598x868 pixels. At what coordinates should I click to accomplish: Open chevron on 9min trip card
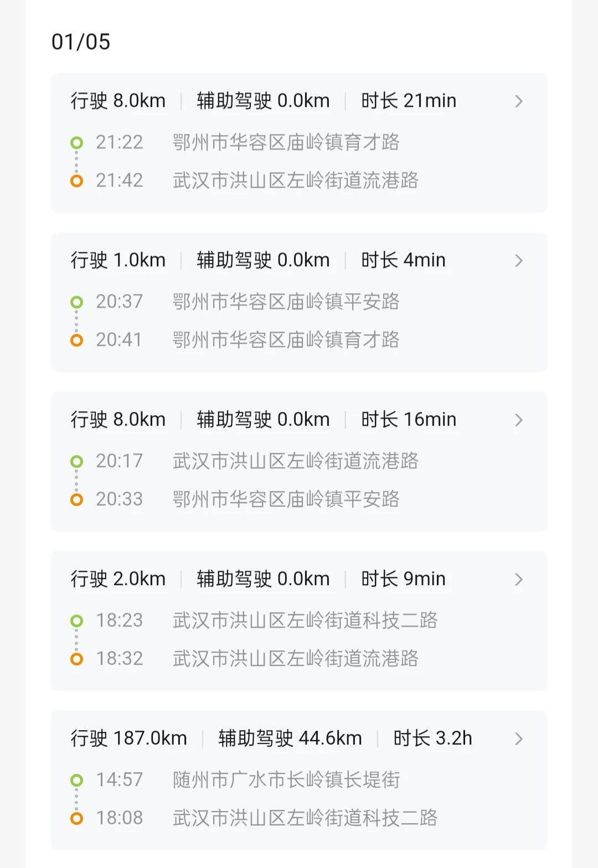coord(518,580)
